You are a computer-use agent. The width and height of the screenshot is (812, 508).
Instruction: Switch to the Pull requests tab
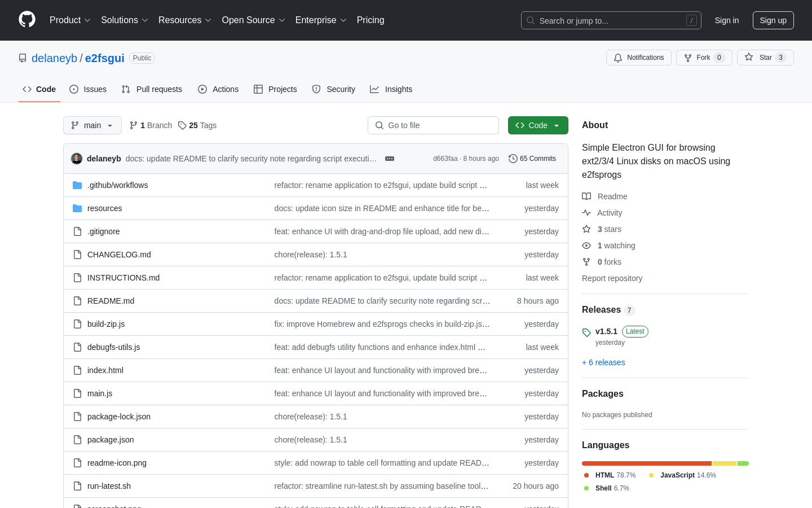pos(152,89)
